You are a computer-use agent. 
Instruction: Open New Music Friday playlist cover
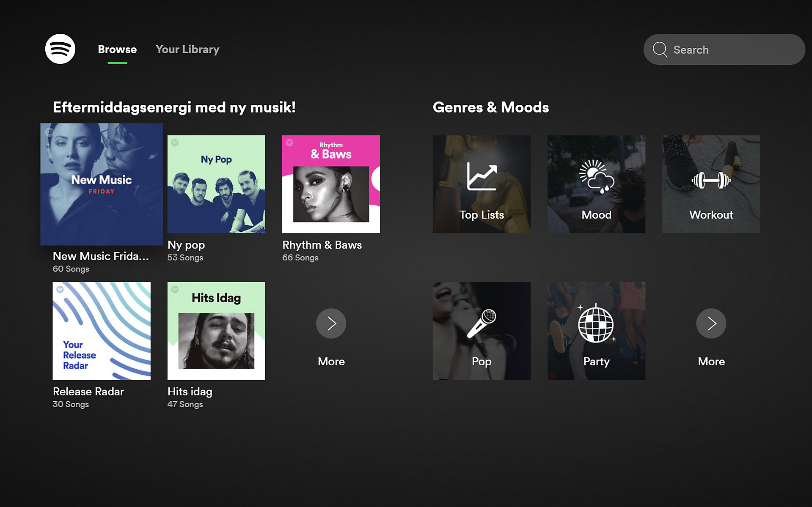click(102, 184)
